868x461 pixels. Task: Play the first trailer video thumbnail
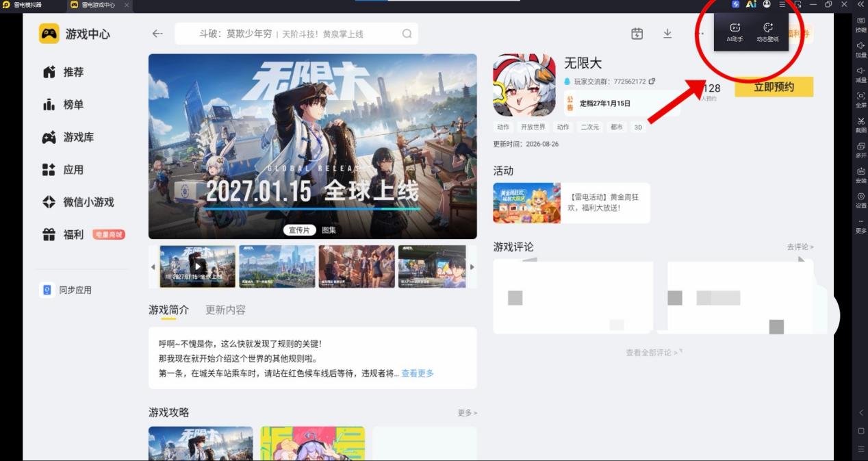tap(197, 266)
